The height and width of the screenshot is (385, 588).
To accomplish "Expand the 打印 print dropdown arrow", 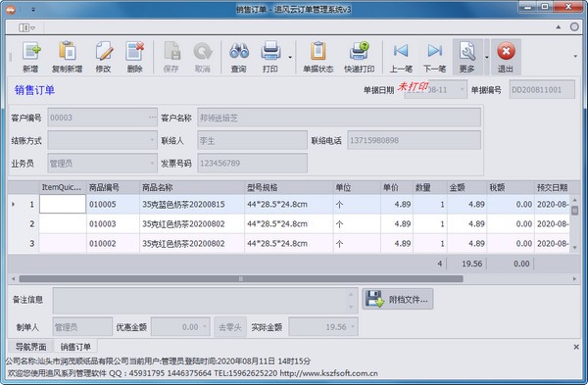I will [290, 57].
